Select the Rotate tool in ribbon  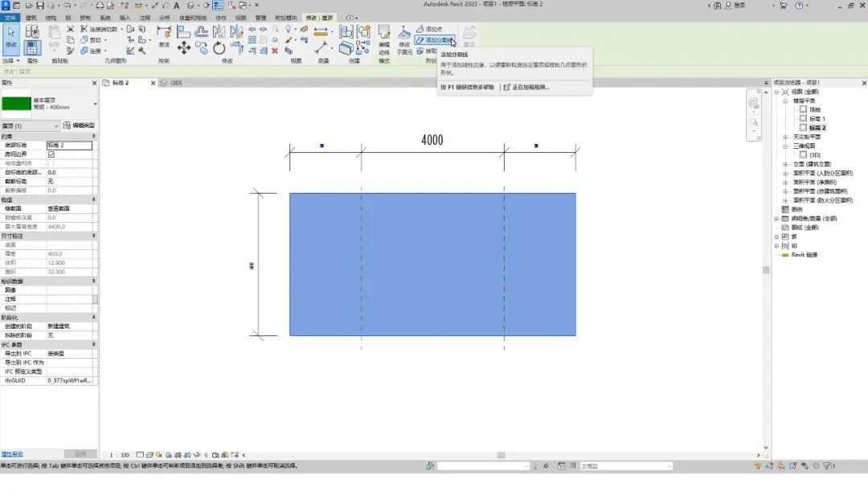point(219,48)
